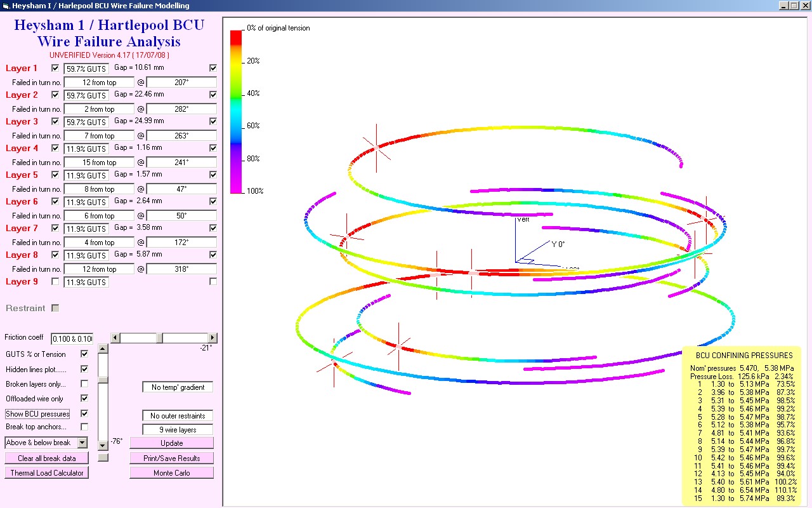Click the vertical tilt scrollbar up arrow
Viewport: 812px width, 508px height.
[103, 349]
